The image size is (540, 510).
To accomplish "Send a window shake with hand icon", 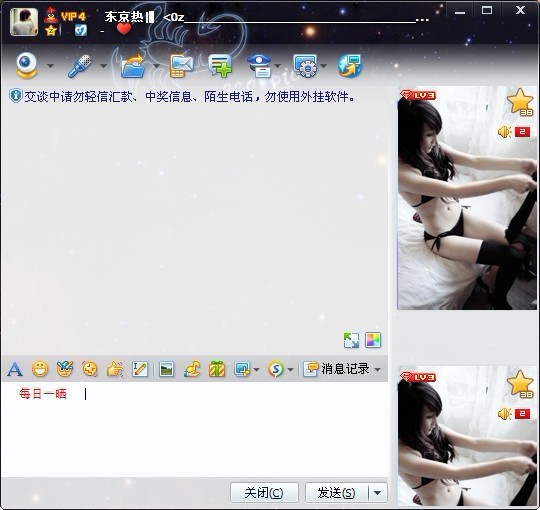I will (x=115, y=370).
